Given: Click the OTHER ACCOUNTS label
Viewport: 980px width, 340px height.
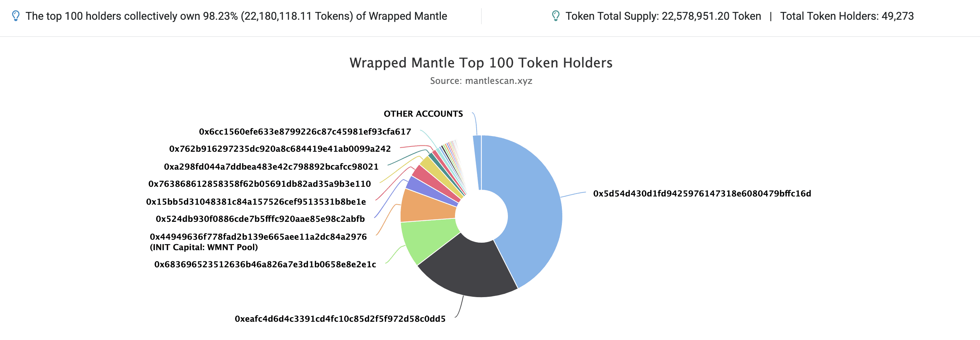Looking at the screenshot, I should pos(423,114).
